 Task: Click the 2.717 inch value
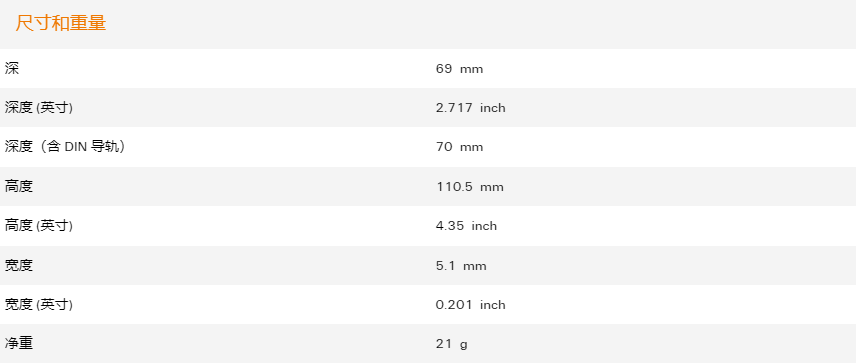[471, 108]
